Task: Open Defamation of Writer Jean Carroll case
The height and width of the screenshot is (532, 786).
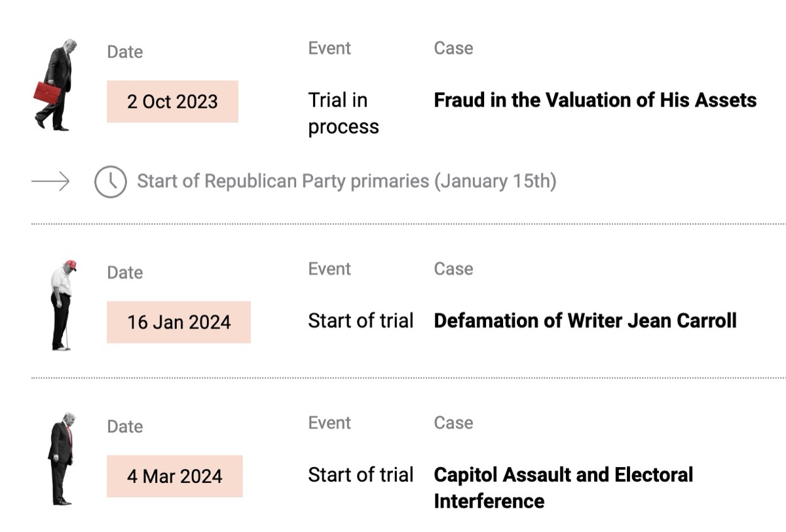Action: tap(585, 321)
